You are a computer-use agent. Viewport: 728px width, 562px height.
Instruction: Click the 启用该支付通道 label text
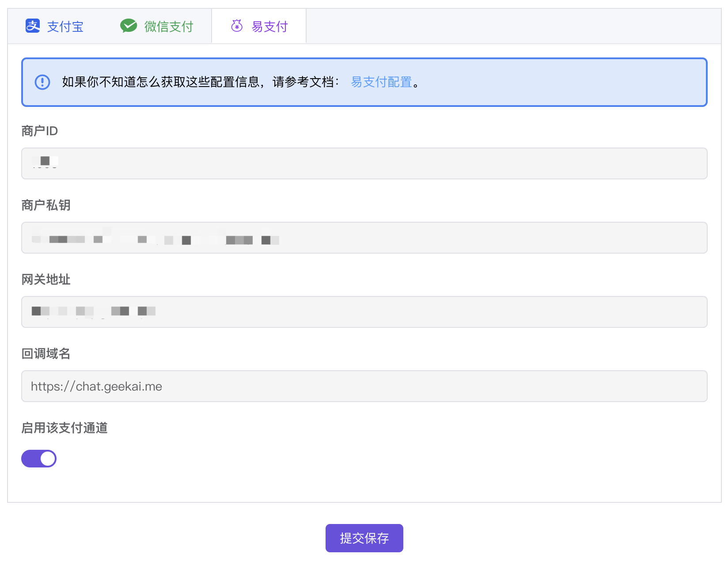tap(64, 428)
